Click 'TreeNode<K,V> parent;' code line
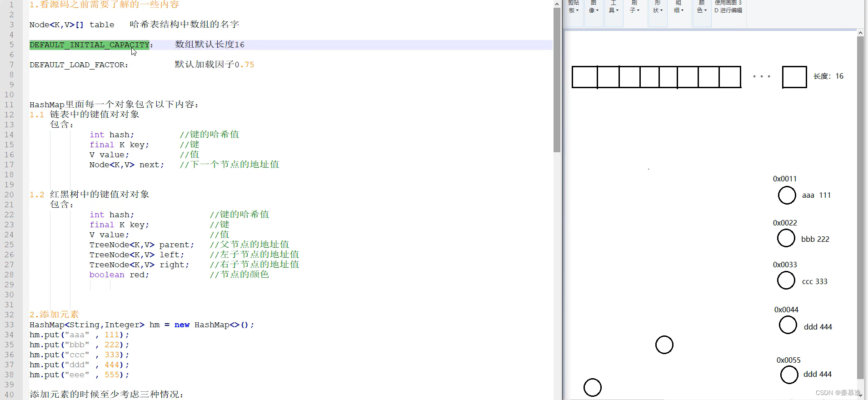The image size is (868, 400). 142,245
